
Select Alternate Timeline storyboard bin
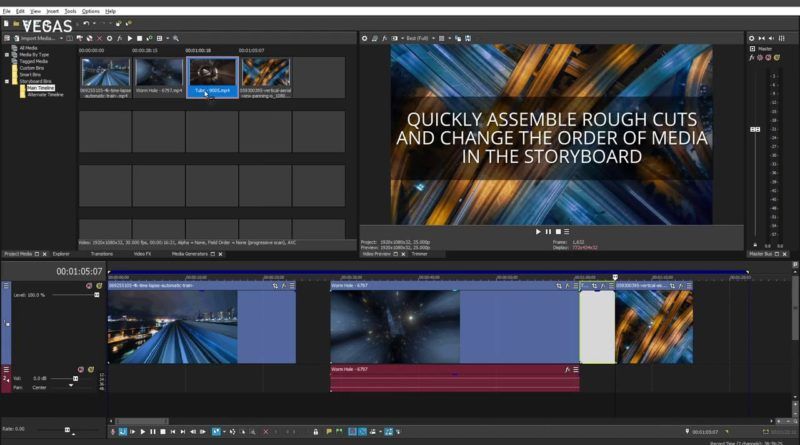click(46, 94)
